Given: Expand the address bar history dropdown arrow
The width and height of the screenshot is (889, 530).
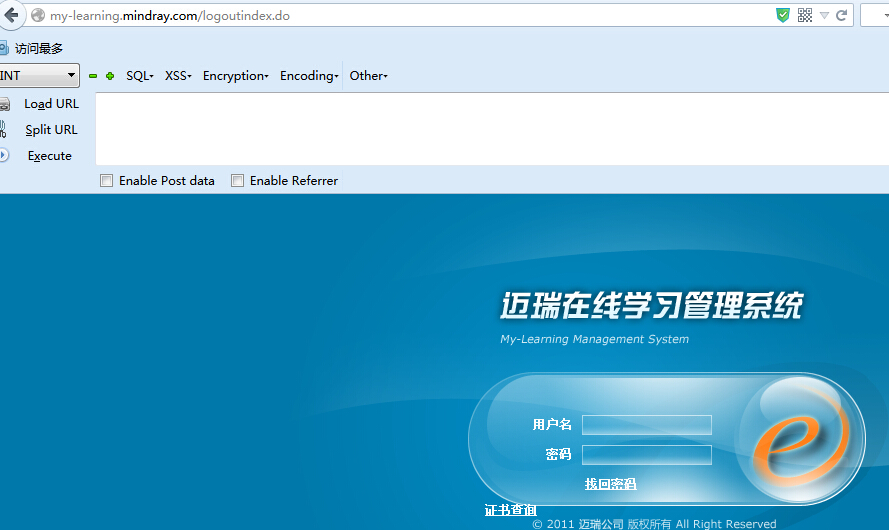Looking at the screenshot, I should [824, 16].
